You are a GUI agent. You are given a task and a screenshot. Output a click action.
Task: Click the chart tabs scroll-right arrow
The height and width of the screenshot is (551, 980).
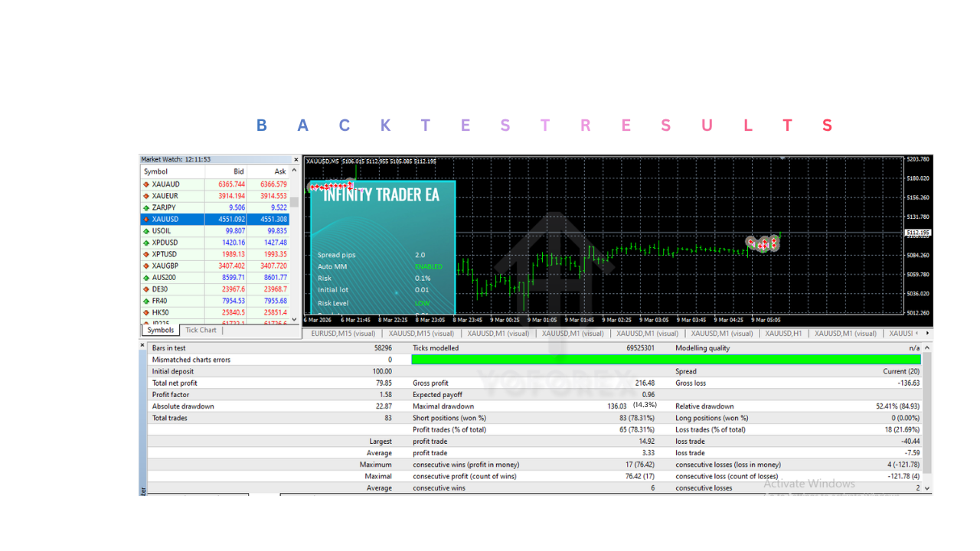click(928, 333)
